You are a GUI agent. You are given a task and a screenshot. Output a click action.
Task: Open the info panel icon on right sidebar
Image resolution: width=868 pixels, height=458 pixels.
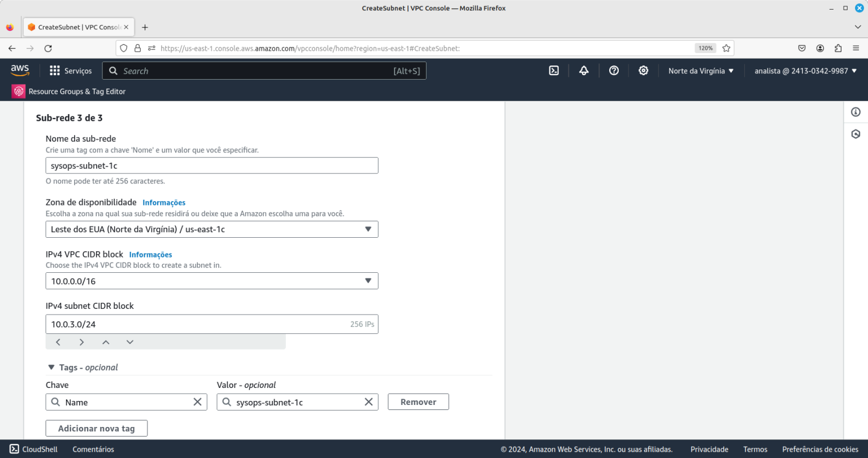(x=856, y=112)
